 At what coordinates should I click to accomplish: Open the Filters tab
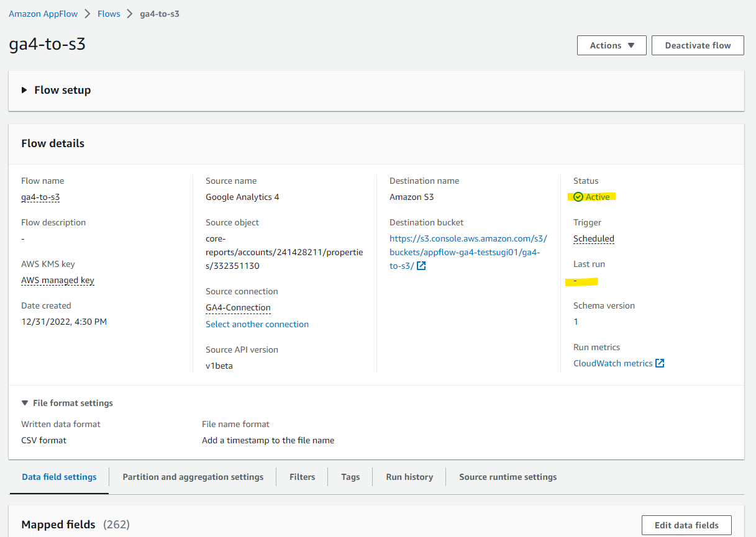click(x=303, y=477)
